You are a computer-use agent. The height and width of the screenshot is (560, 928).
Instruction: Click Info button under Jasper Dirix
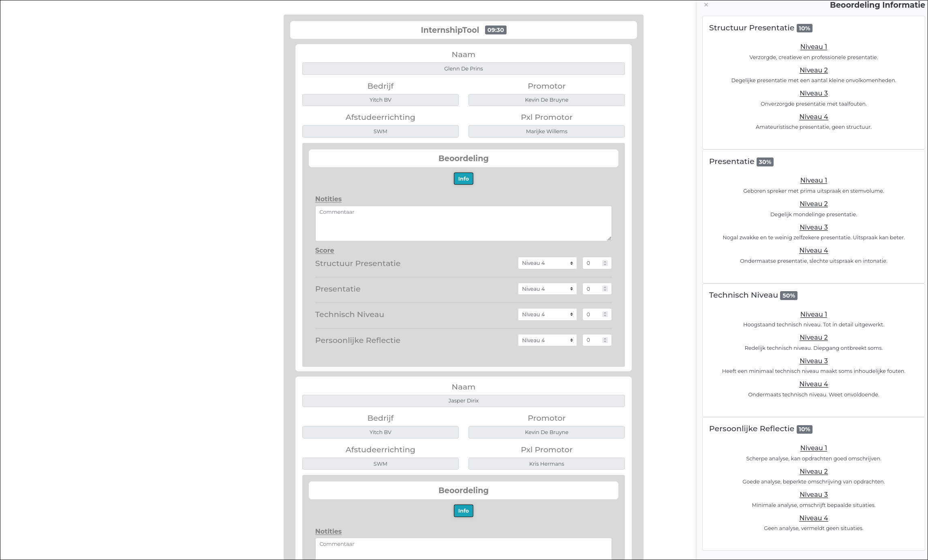click(463, 511)
